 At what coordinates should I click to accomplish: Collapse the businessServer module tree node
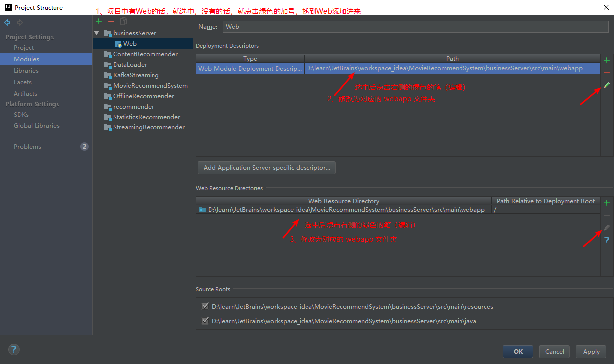pos(96,33)
